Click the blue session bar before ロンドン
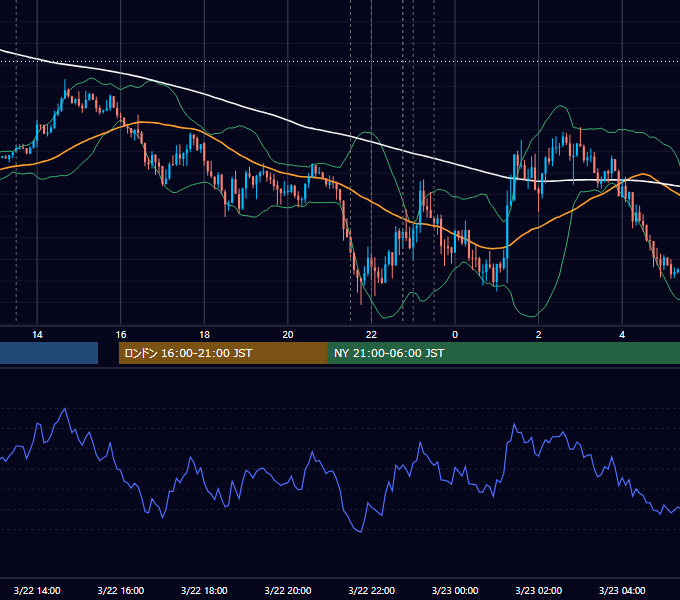This screenshot has height=600, width=680. point(49,353)
